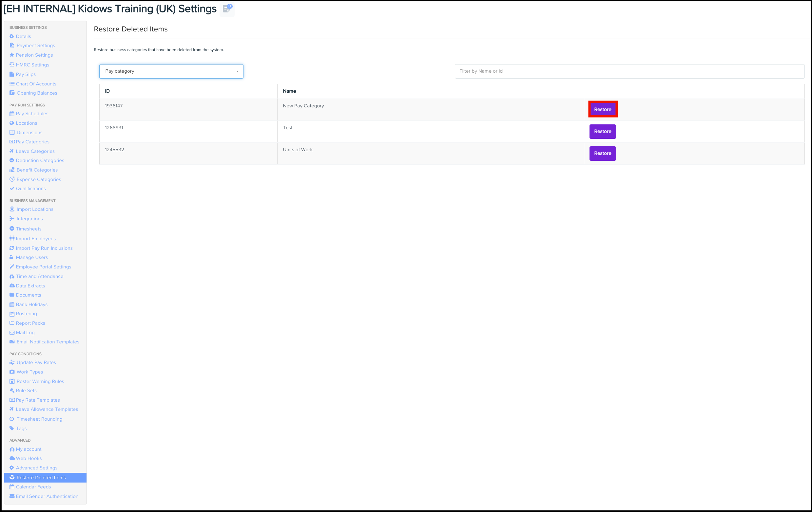Click the Restore Deleted Items recycle icon
This screenshot has height=512, width=812.
(12, 478)
